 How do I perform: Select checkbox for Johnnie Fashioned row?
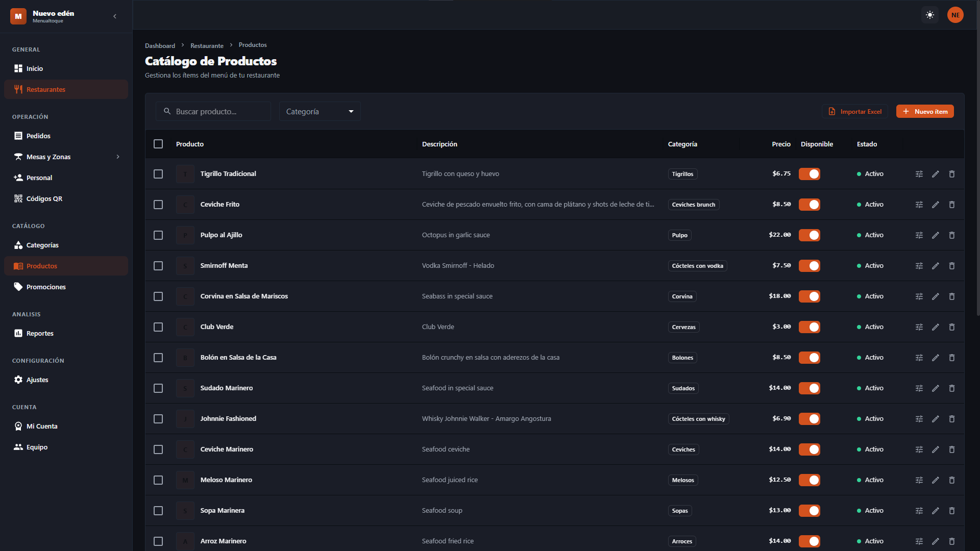(158, 419)
